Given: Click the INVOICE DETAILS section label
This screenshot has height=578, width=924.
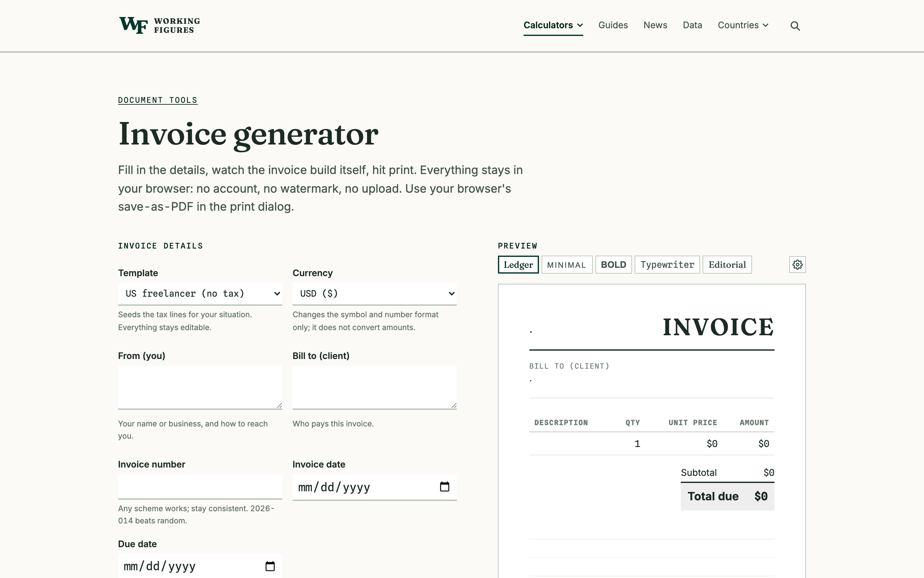Looking at the screenshot, I should tap(160, 246).
